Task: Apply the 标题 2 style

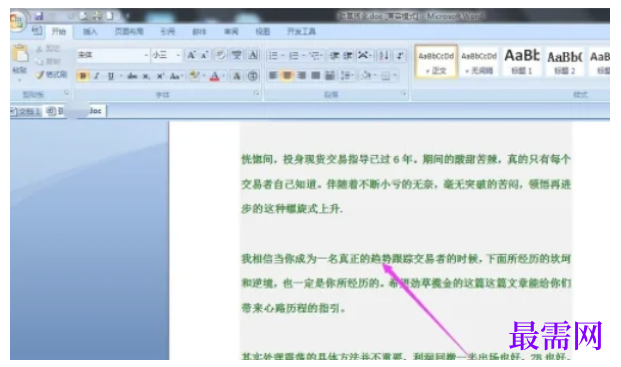Action: point(564,62)
